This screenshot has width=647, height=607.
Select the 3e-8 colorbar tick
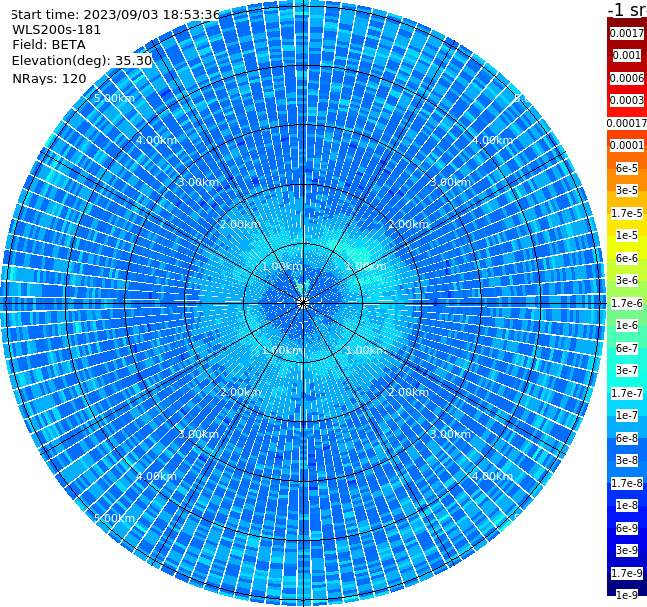[x=627, y=460]
